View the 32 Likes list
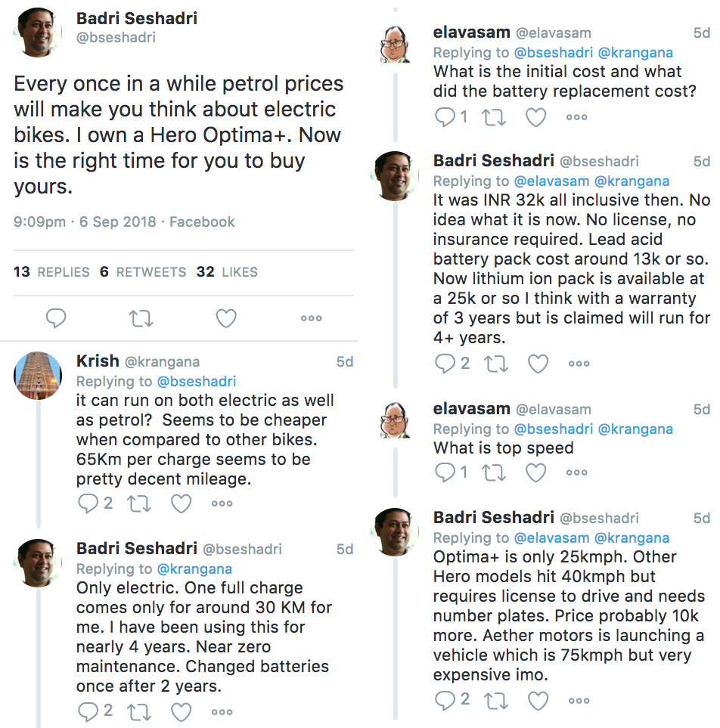This screenshot has height=728, width=720. coord(227,271)
